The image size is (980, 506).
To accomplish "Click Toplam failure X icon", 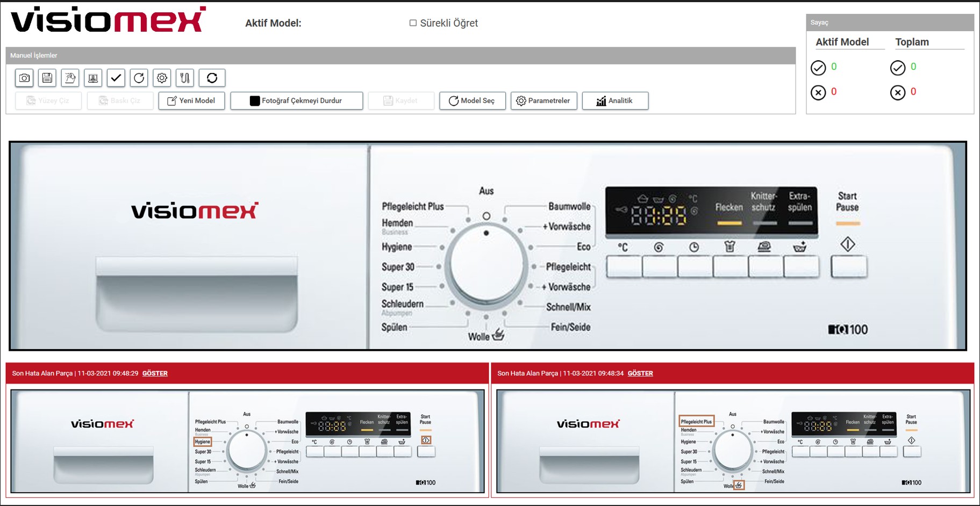I will (x=898, y=93).
